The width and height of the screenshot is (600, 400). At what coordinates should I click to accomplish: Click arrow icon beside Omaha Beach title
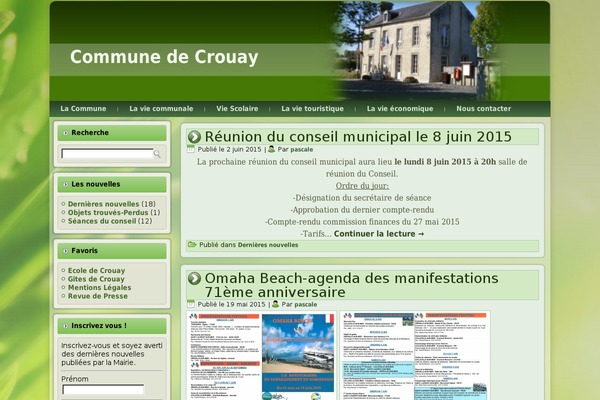pyautogui.click(x=194, y=278)
